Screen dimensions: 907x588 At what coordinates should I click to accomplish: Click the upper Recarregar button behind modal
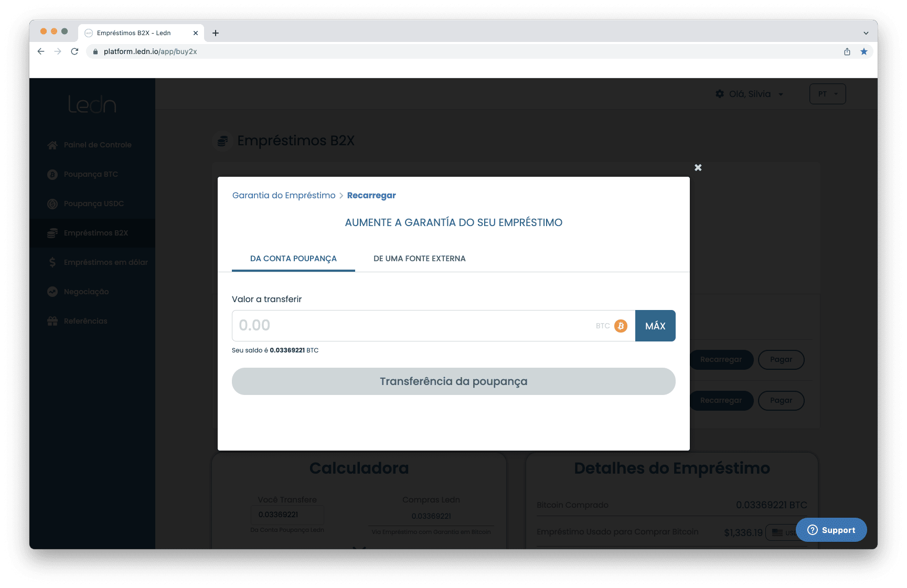[721, 359]
